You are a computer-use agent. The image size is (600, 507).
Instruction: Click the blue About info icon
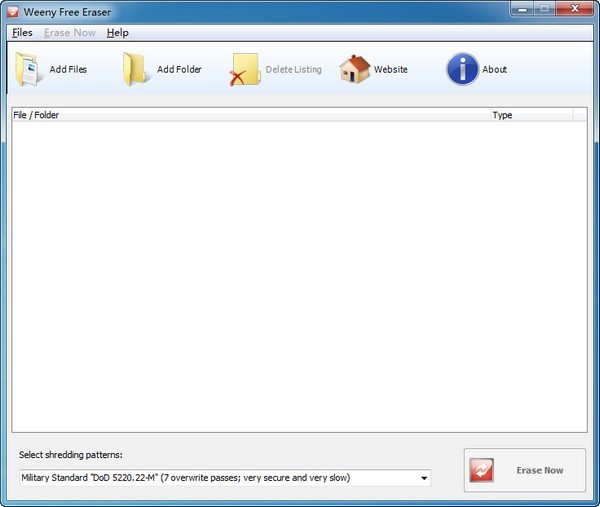(462, 69)
